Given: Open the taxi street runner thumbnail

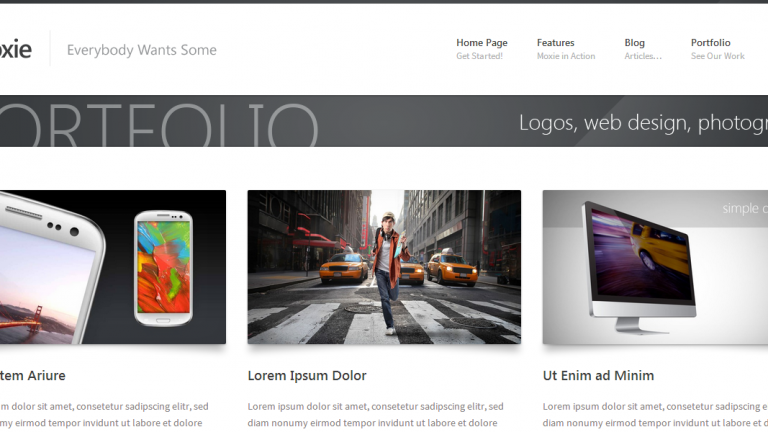Looking at the screenshot, I should pos(384,267).
